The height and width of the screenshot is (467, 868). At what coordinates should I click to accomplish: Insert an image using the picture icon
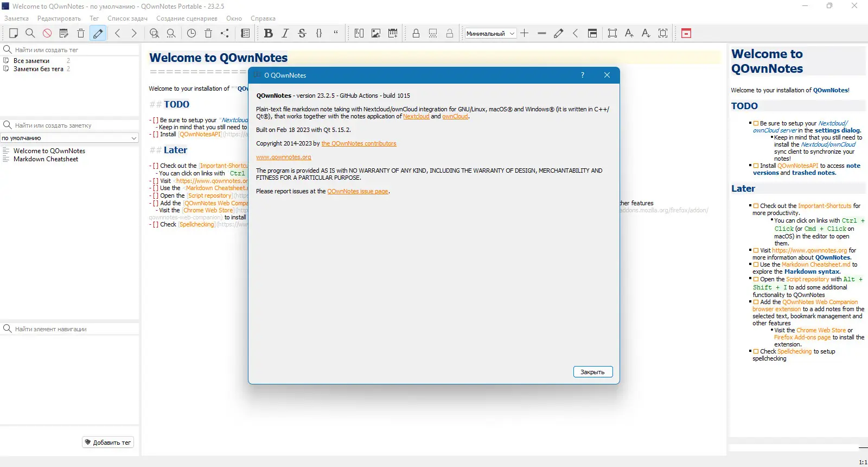pyautogui.click(x=376, y=33)
